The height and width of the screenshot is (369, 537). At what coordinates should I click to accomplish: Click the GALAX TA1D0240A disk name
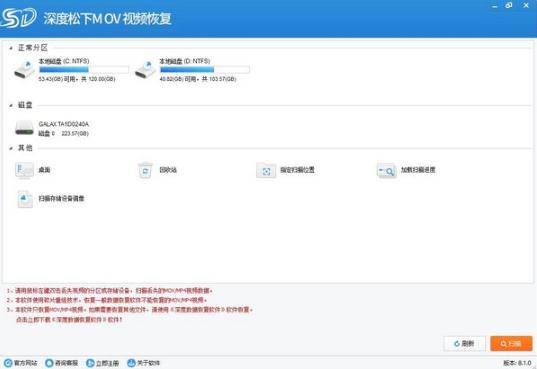click(63, 124)
